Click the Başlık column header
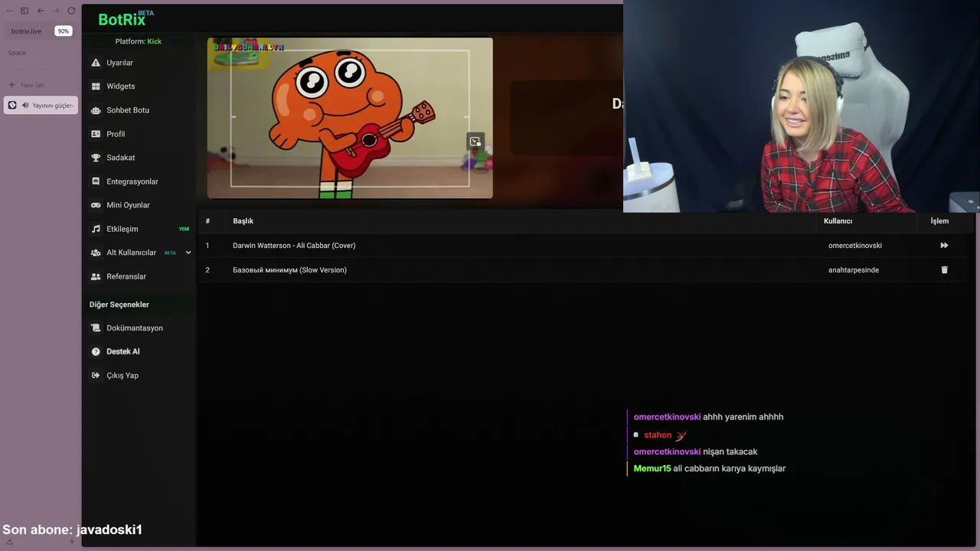980x551 pixels. point(243,221)
